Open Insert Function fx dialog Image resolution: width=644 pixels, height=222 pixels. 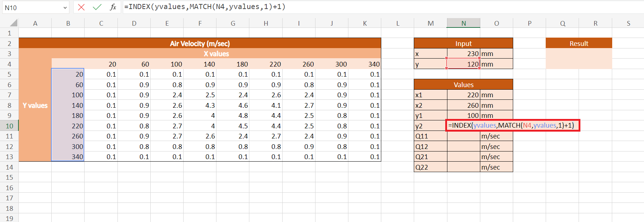(113, 7)
